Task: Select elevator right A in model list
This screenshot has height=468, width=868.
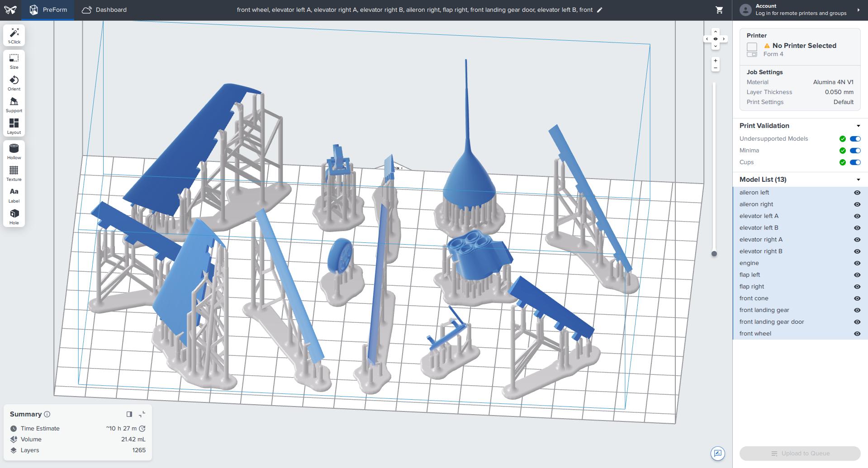Action: pyautogui.click(x=800, y=240)
